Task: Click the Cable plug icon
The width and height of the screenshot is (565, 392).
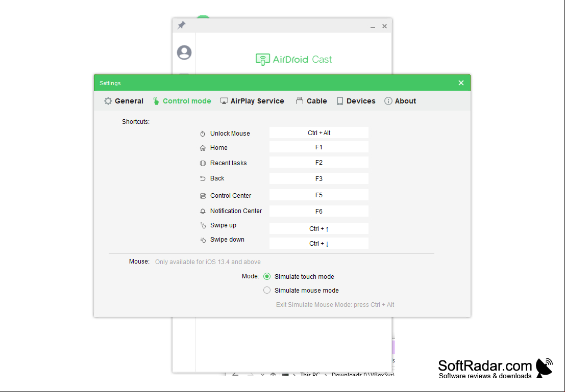Action: pyautogui.click(x=300, y=101)
